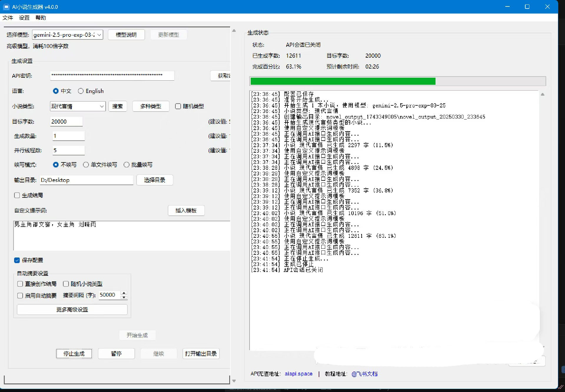Viewport: 565px width, 392px height.
Task: Click the 继续 button
Action: [x=159, y=354]
